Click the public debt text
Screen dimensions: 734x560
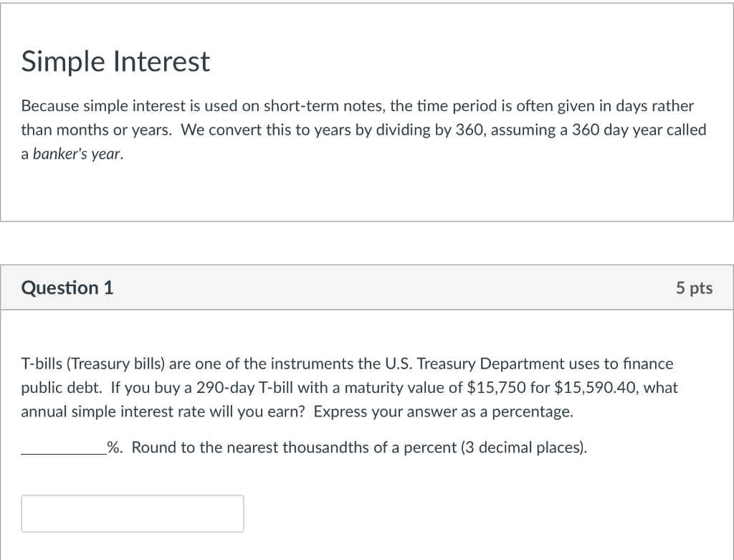(x=61, y=388)
